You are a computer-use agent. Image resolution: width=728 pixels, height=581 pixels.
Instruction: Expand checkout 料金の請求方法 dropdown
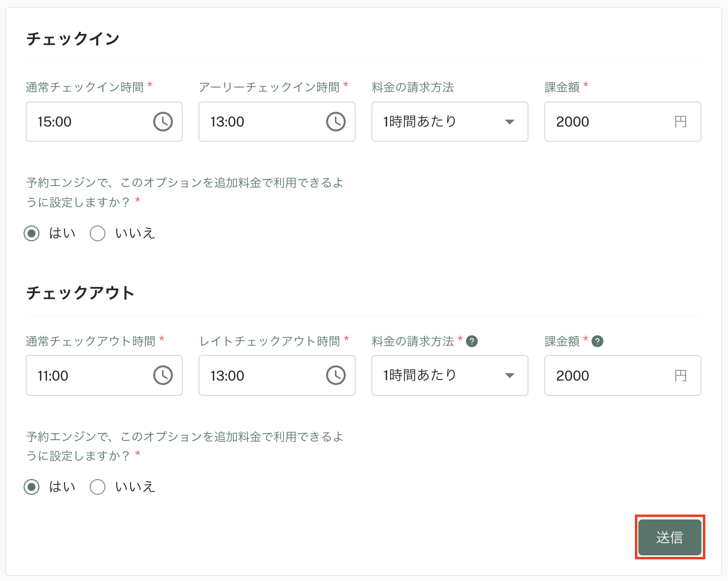(x=450, y=376)
